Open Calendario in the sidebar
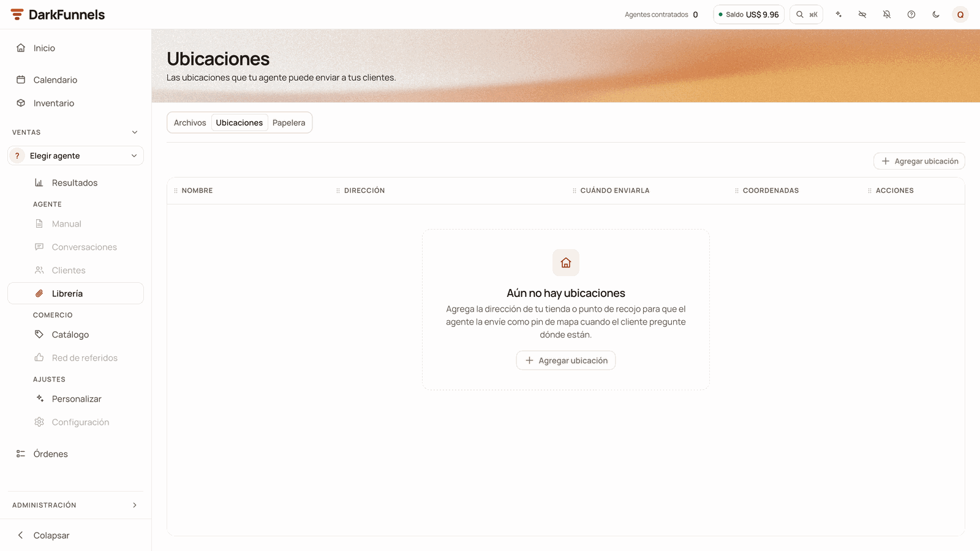This screenshot has width=980, height=551. 75,80
